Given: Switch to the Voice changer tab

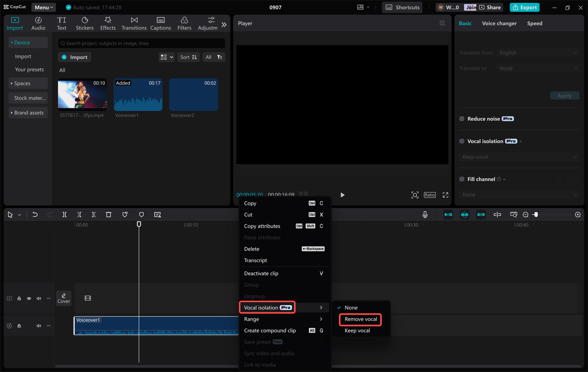Looking at the screenshot, I should pyautogui.click(x=499, y=23).
